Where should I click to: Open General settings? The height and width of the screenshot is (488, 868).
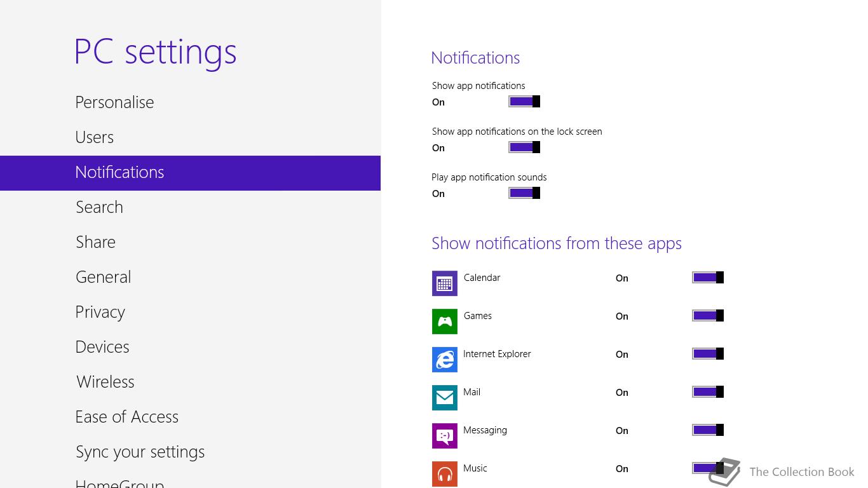pyautogui.click(x=190, y=277)
